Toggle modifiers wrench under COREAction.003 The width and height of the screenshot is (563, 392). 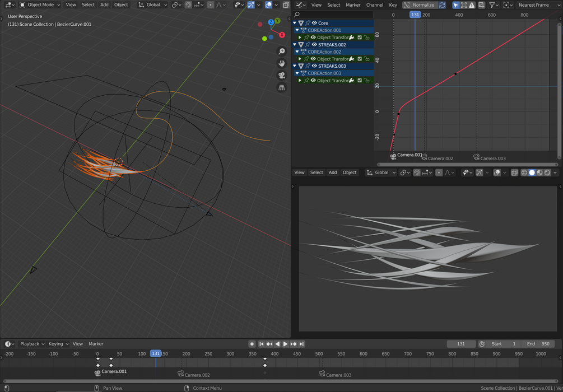pyautogui.click(x=351, y=81)
